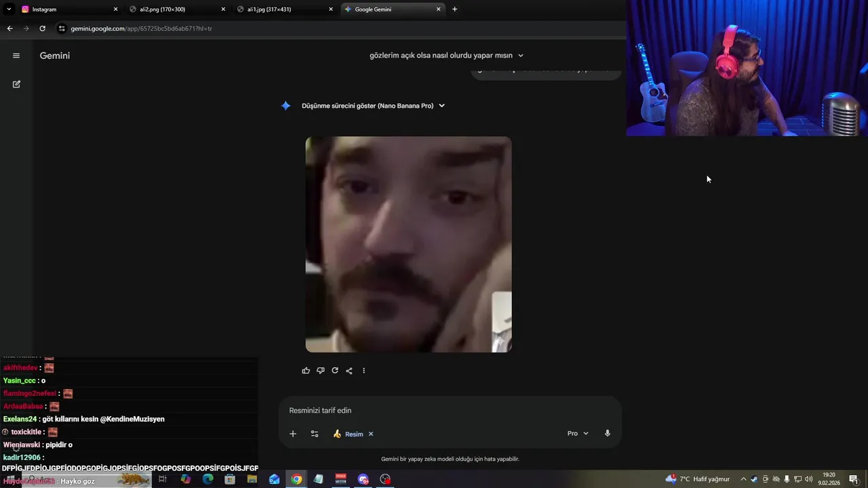Click the Gemini logo text
Viewport: 868px width, 488px height.
click(55, 56)
